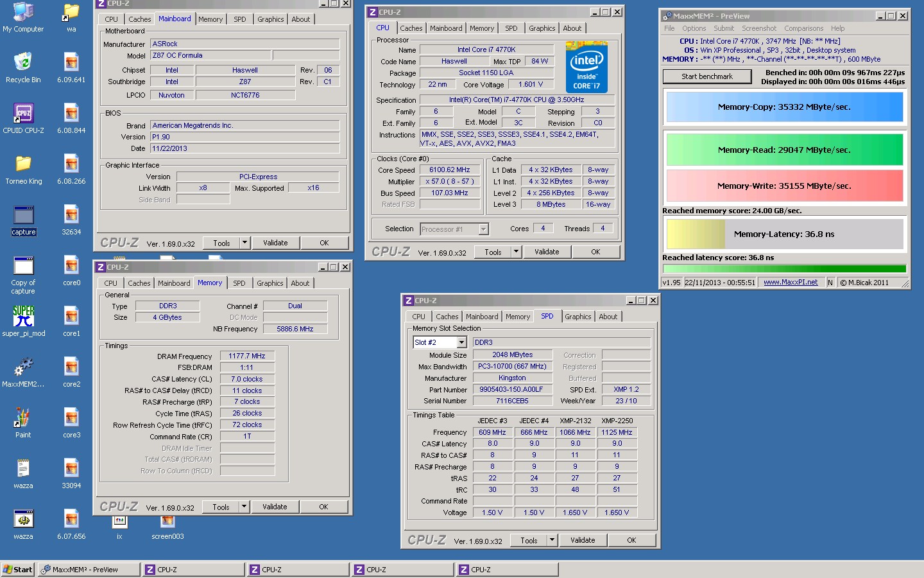The image size is (924, 578).
Task: Click Validate in the CPU-Z SPD window
Action: 583,540
